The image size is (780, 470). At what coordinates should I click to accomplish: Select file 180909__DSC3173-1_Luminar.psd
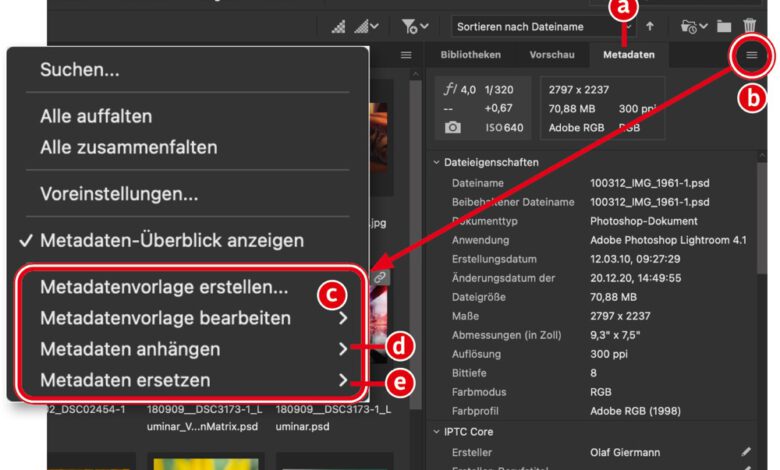[x=333, y=418]
